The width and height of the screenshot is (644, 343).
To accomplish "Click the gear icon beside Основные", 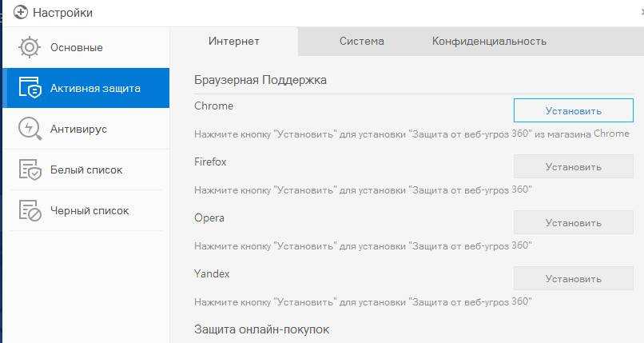I will tap(30, 47).
